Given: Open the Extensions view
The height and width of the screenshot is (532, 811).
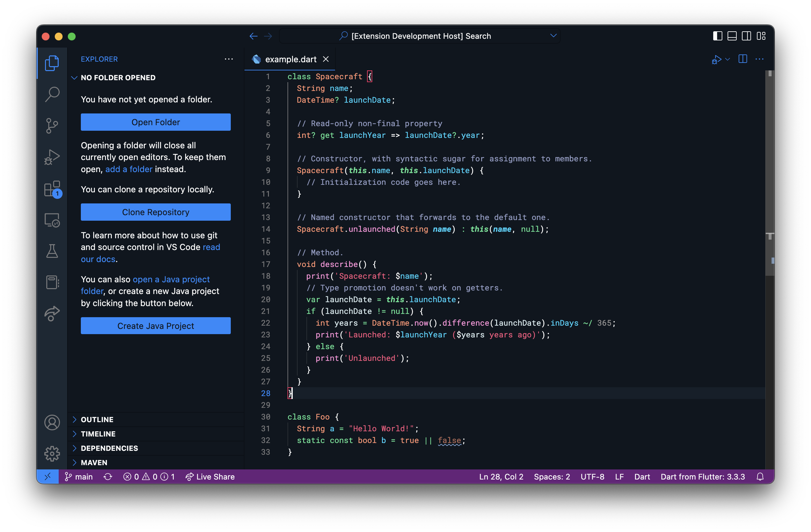Looking at the screenshot, I should click(x=52, y=188).
